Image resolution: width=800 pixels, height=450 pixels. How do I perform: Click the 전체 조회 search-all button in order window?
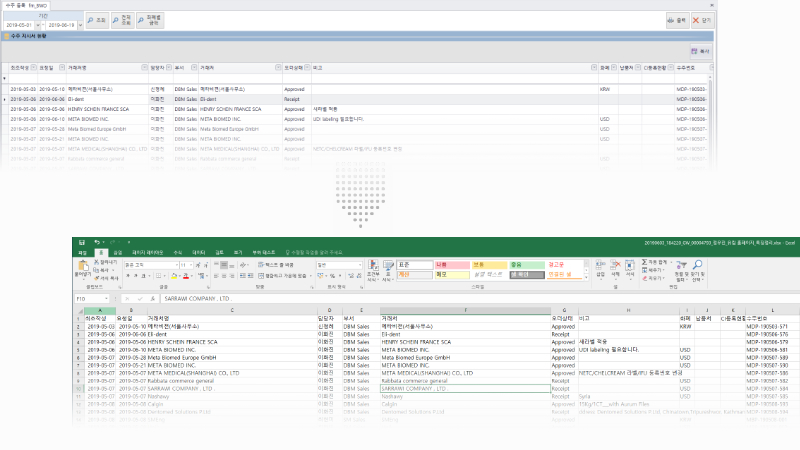coord(122,20)
